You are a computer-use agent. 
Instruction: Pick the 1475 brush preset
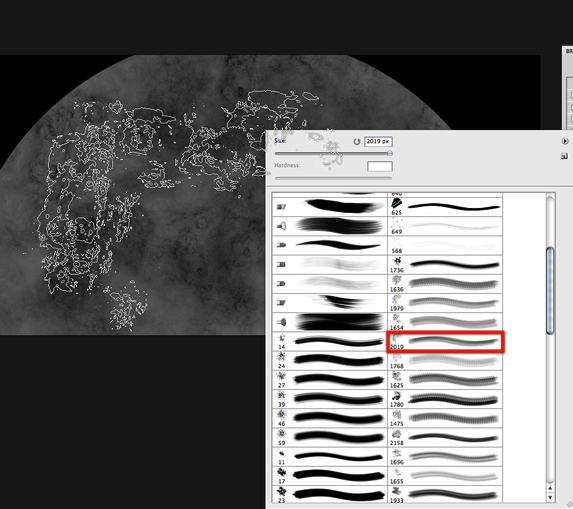tap(445, 419)
